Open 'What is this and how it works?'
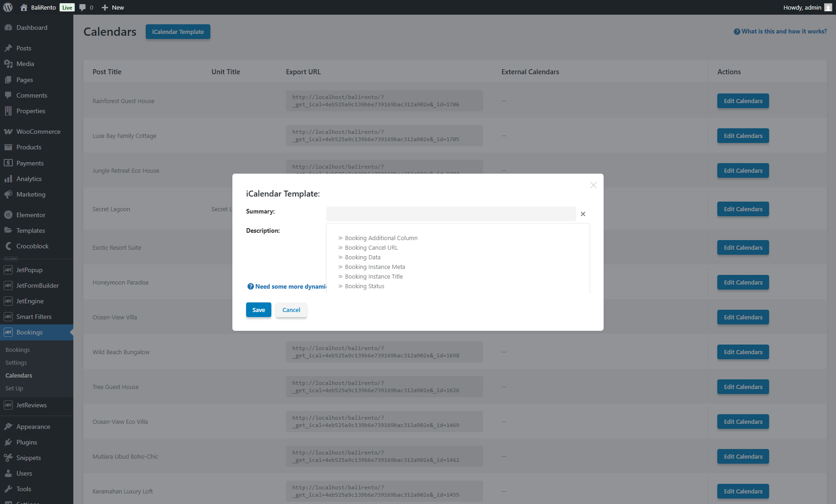The image size is (836, 504). coord(780,31)
